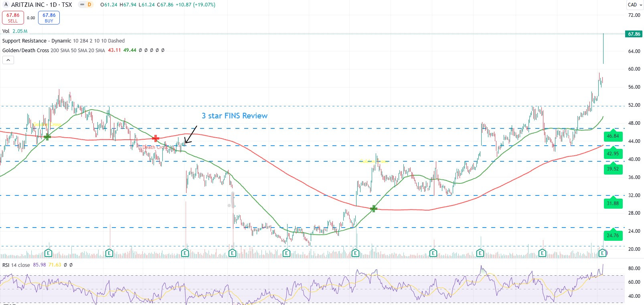644x305 pixels.
Task: Click the leftmost earnings 'E' marker
Action: point(48,253)
